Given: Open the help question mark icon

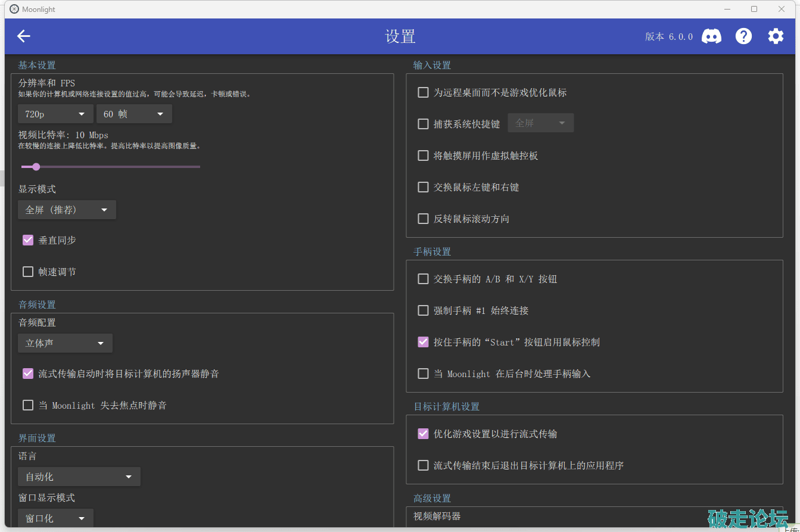Looking at the screenshot, I should (x=743, y=36).
